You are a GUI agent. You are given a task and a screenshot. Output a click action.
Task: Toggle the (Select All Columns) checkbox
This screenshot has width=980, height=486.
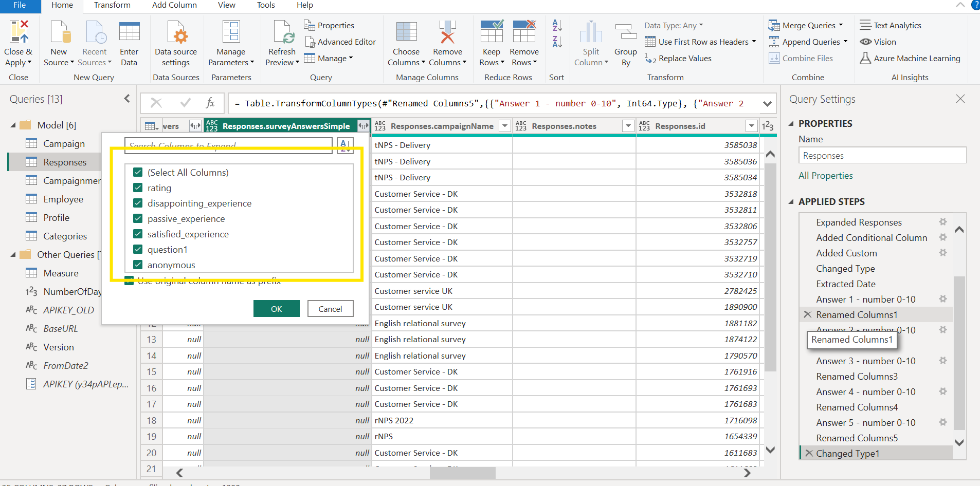pyautogui.click(x=138, y=173)
